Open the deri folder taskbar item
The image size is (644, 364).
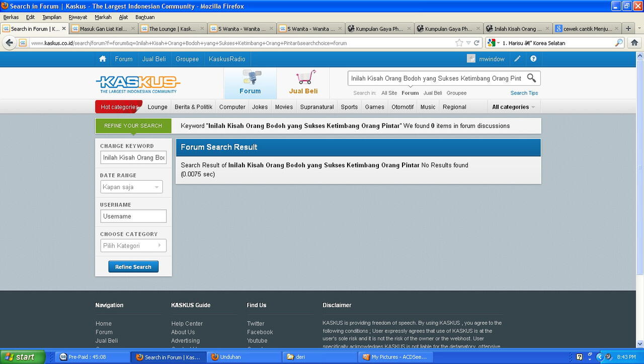319,357
